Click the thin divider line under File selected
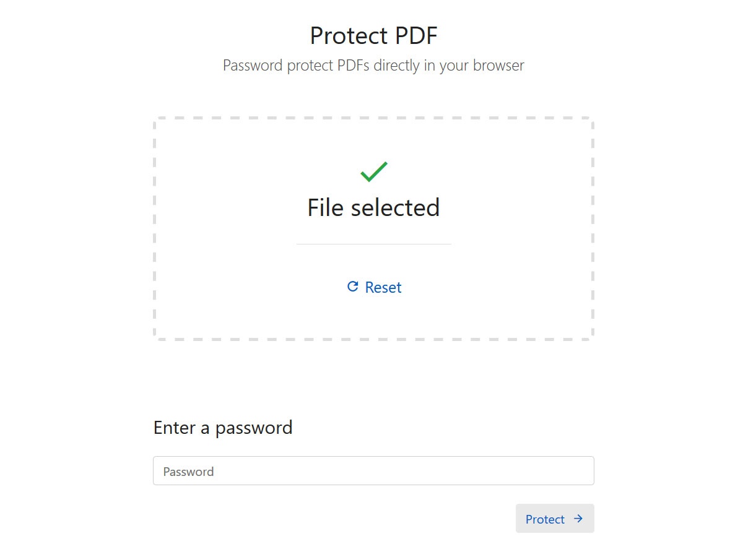This screenshot has height=544, width=756. point(373,244)
